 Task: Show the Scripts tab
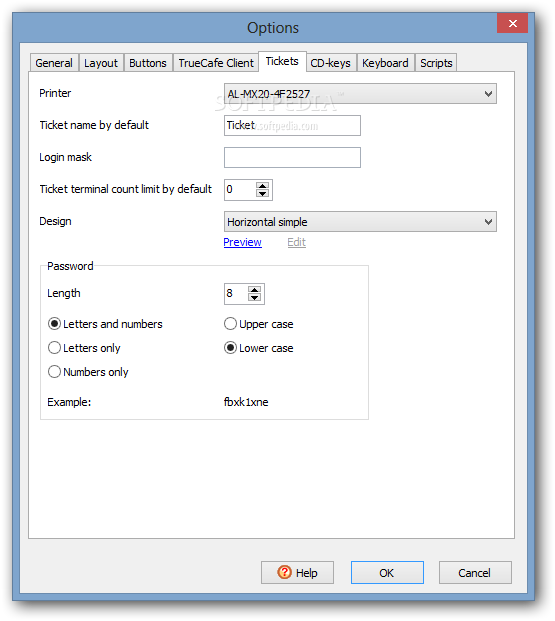click(436, 63)
